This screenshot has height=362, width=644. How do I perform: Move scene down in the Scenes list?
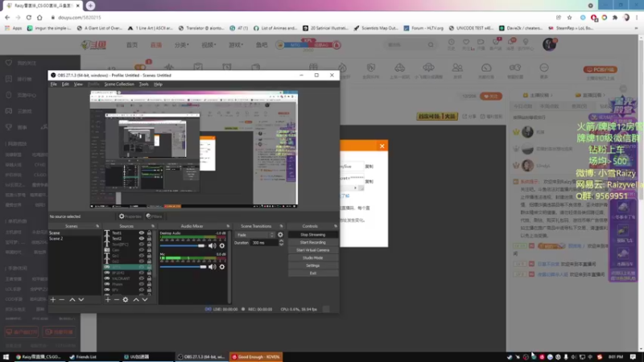(81, 299)
